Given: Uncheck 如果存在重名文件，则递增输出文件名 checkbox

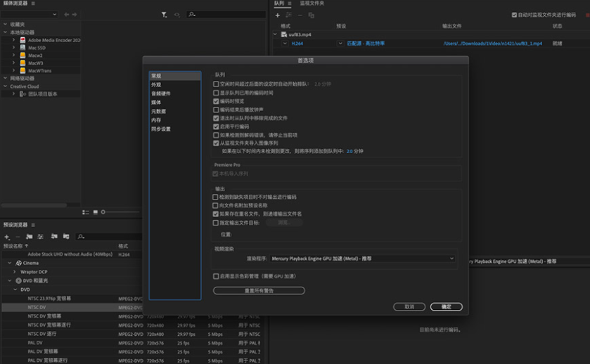Looking at the screenshot, I should (216, 214).
